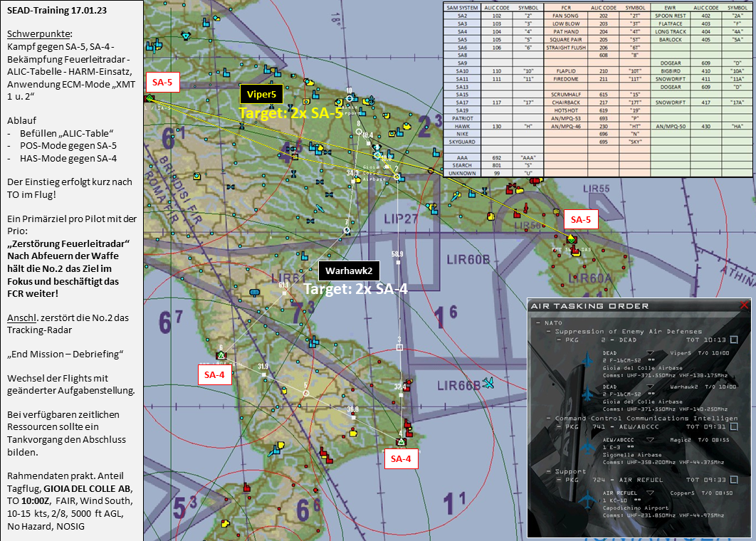The height and width of the screenshot is (541, 756).
Task: Click the FAN SONG table cell
Action: (566, 16)
